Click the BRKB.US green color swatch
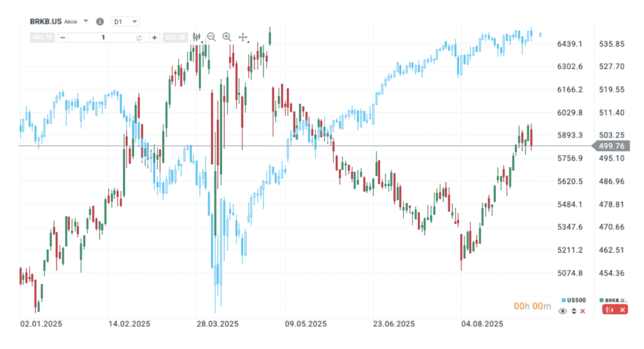The width and height of the screenshot is (644, 349). (x=601, y=301)
